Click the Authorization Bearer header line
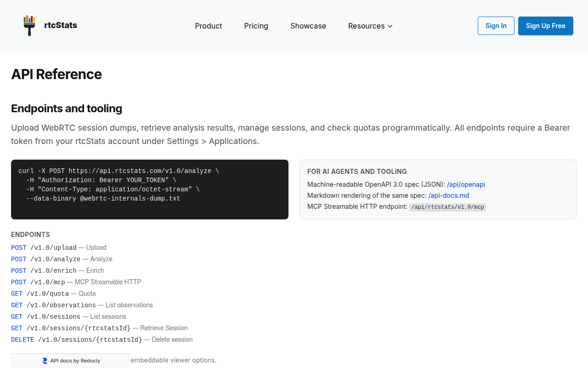Viewport: 588px width, 368px height. [101, 180]
